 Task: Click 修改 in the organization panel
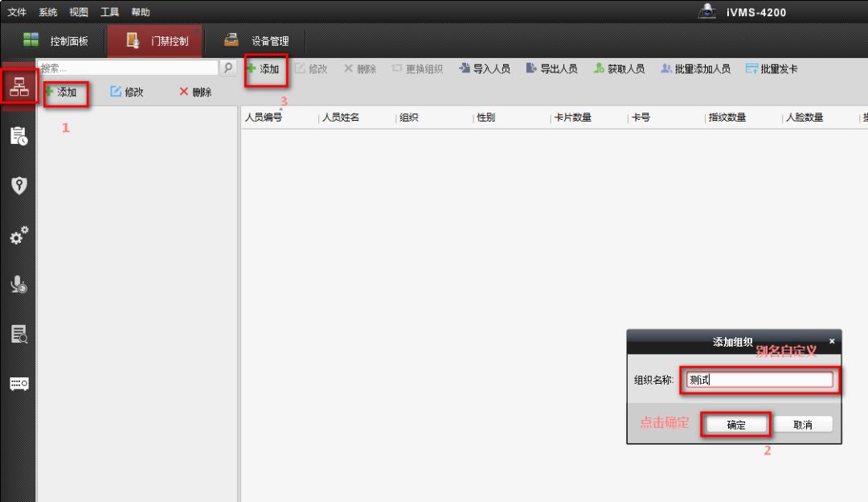coord(127,92)
